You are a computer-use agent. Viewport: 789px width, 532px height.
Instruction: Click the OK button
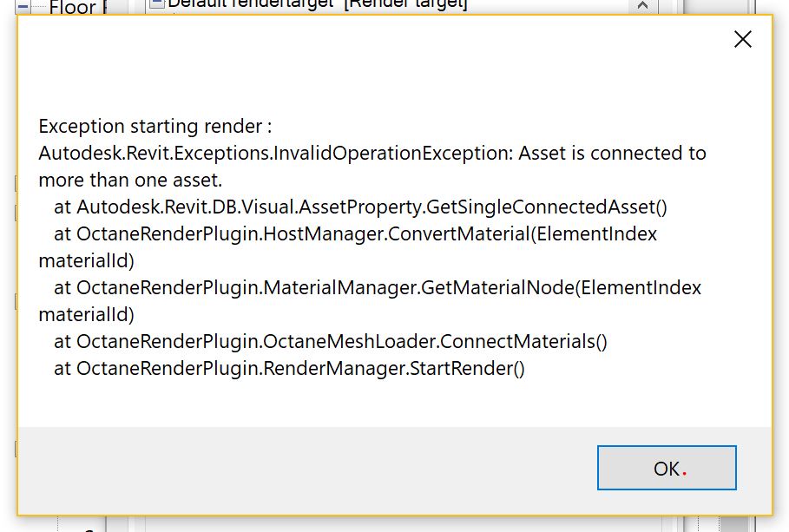(x=667, y=469)
